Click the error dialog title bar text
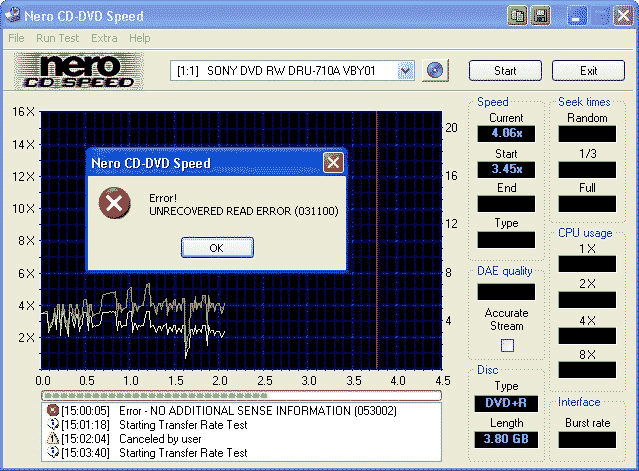This screenshot has width=639, height=471. [x=151, y=163]
